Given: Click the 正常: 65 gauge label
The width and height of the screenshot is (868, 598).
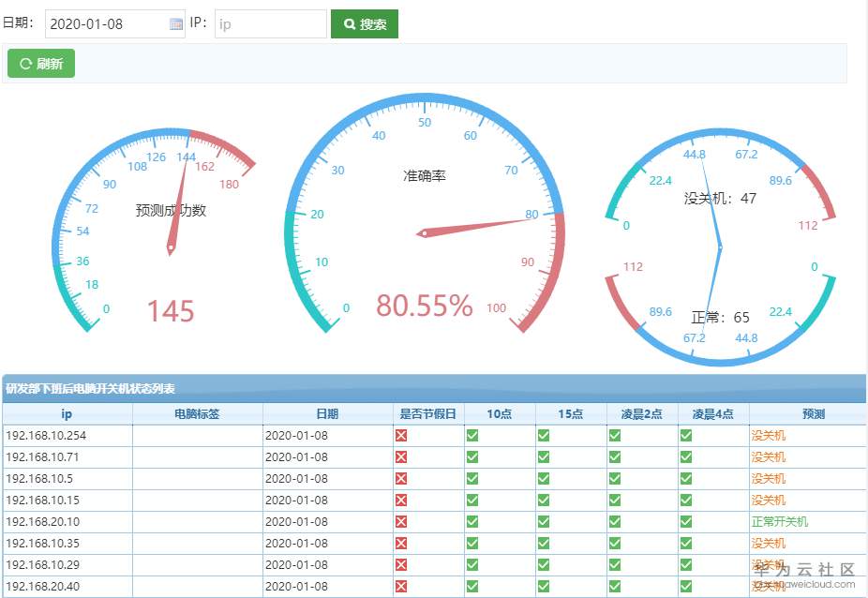Looking at the screenshot, I should click(720, 317).
